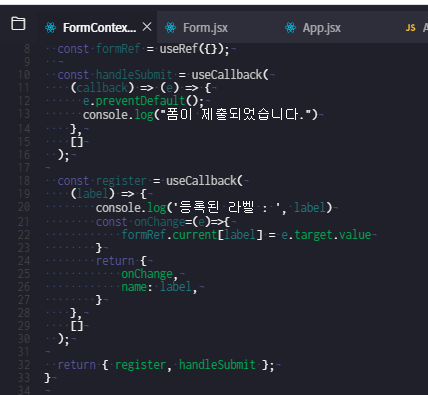Close the FormContex... tab
Screen dimensions: 428x395
pyautogui.click(x=147, y=27)
